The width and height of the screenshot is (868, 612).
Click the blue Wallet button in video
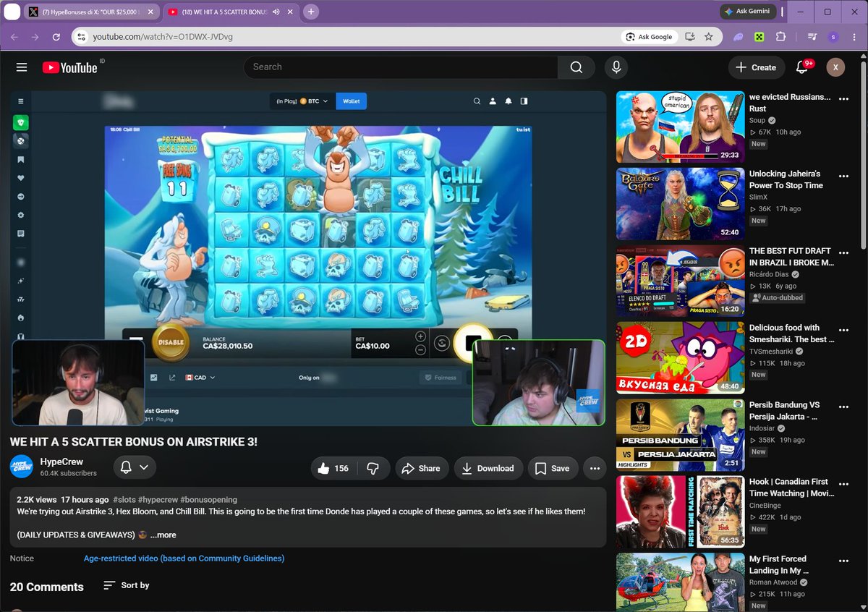point(352,101)
